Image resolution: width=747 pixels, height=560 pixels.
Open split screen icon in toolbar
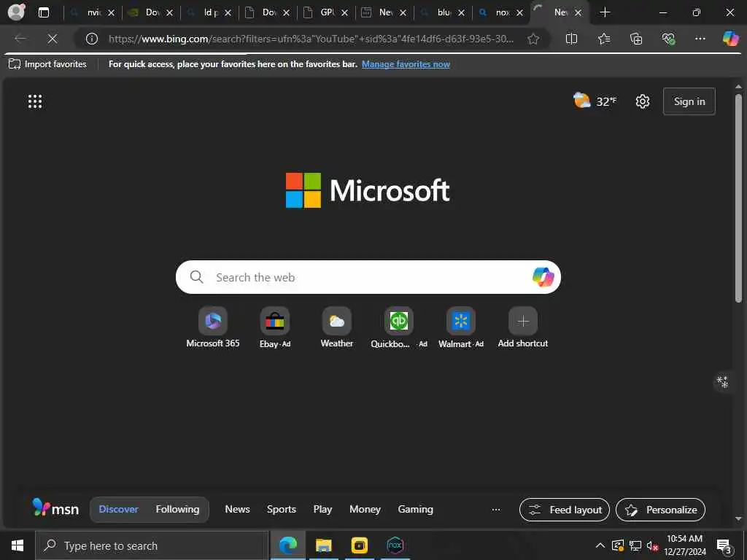pos(571,39)
